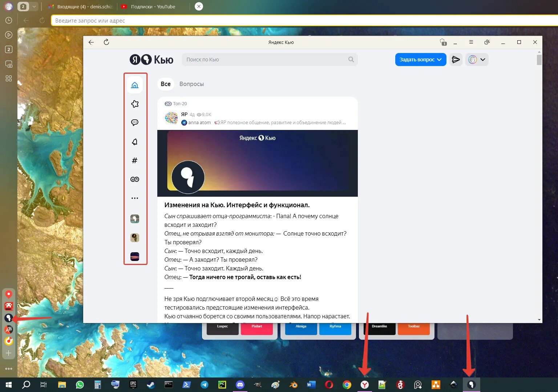The image size is (558, 392).
Task: Click the magnifier icon in Кью search
Action: 351,60
